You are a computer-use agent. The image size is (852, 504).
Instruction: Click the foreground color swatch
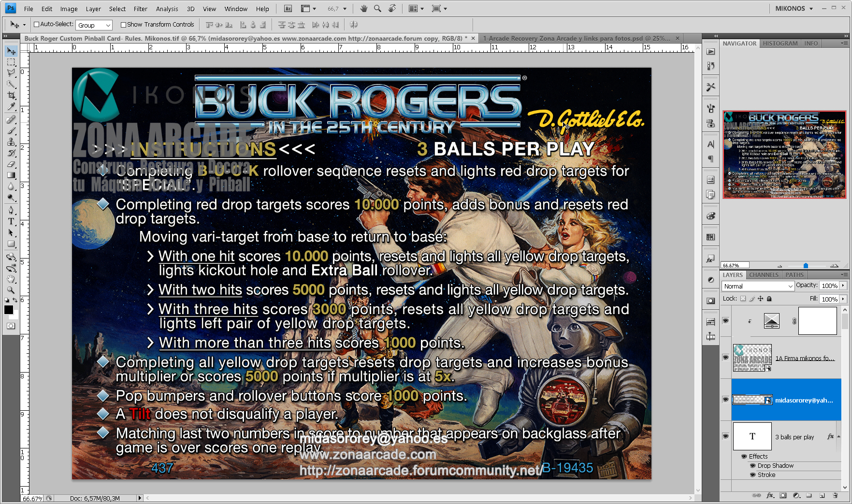[x=9, y=310]
